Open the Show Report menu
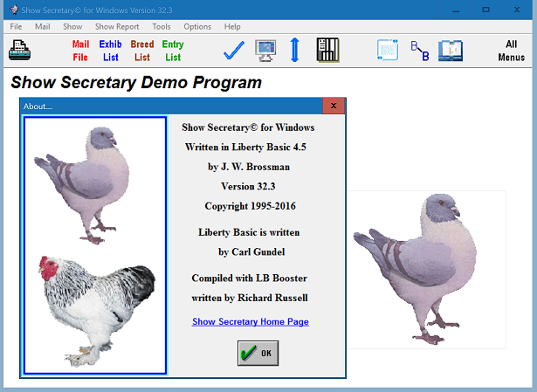This screenshot has width=537, height=392. pos(117,27)
